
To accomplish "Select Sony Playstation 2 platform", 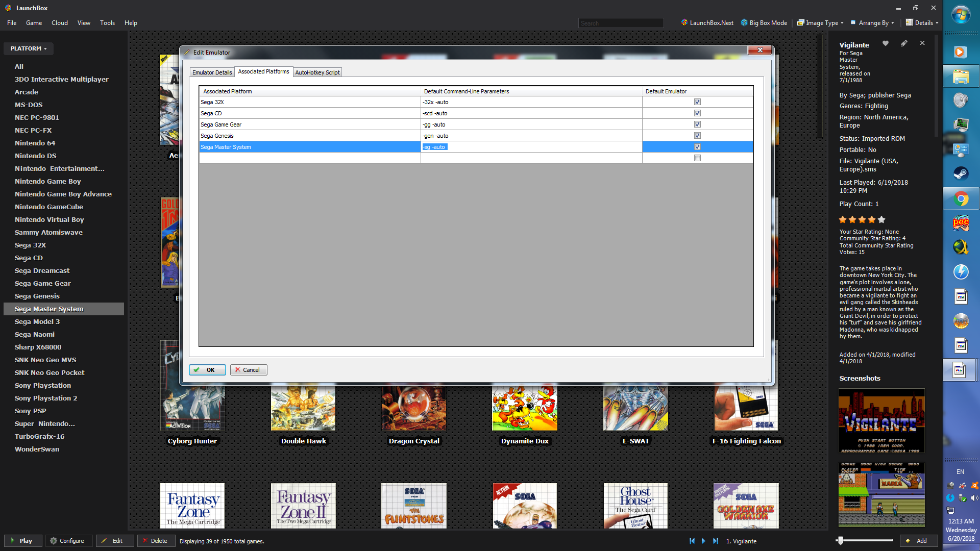I will click(46, 398).
